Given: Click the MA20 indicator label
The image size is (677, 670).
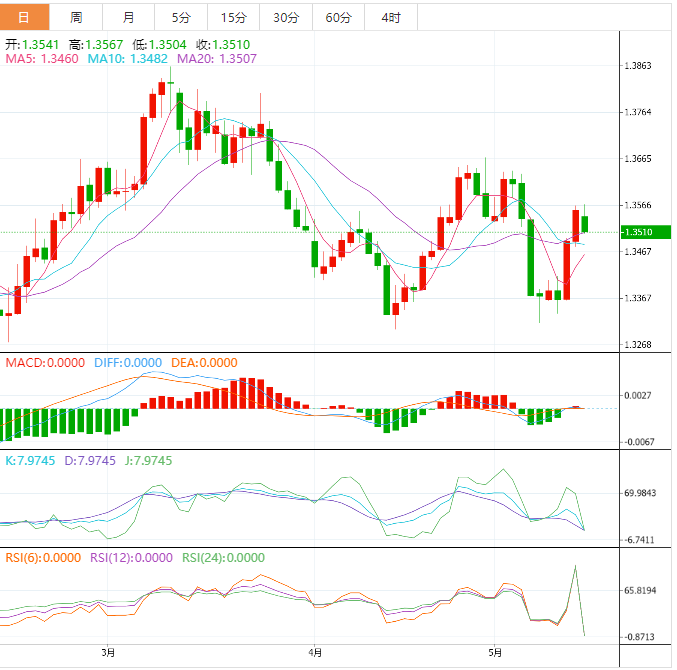Looking at the screenshot, I should coord(217,60).
